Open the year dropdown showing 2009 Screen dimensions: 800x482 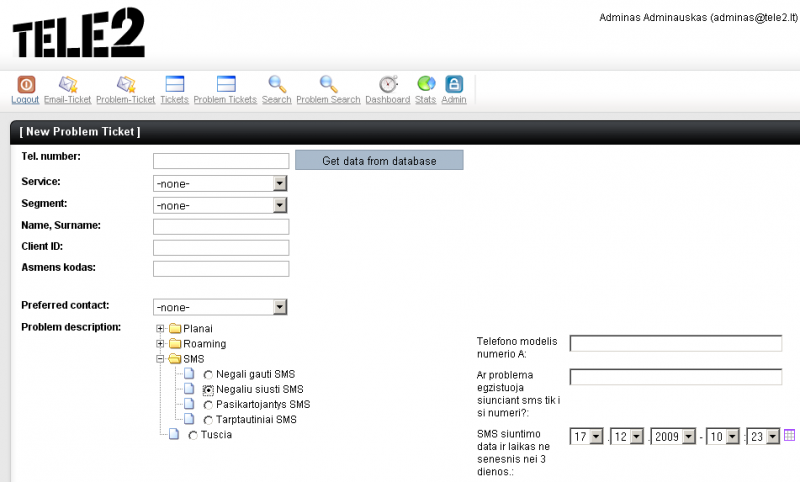tap(673, 437)
